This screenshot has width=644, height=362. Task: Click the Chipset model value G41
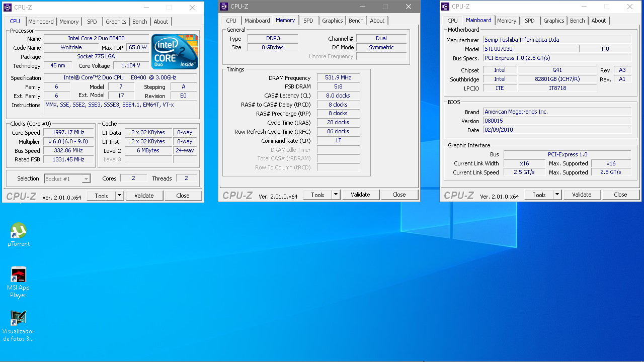(557, 70)
